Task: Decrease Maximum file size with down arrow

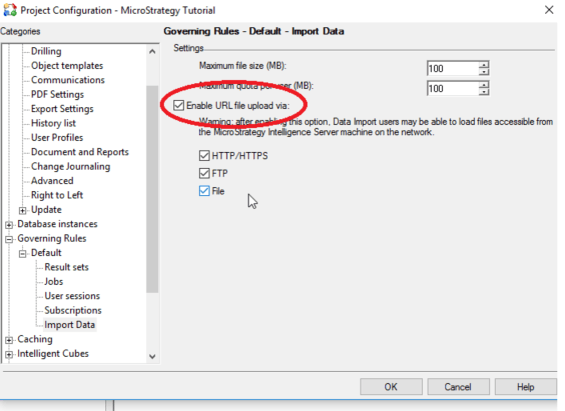Action: [484, 72]
